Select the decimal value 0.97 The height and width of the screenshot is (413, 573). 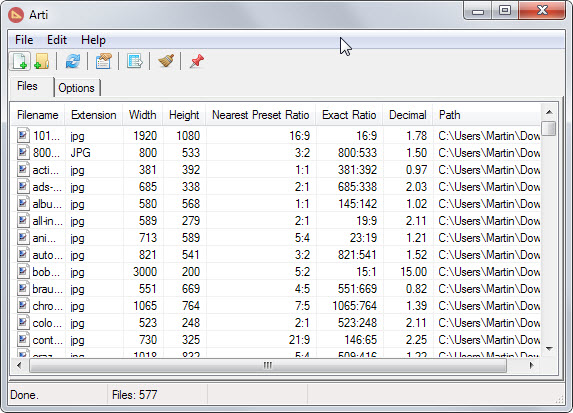tap(416, 170)
